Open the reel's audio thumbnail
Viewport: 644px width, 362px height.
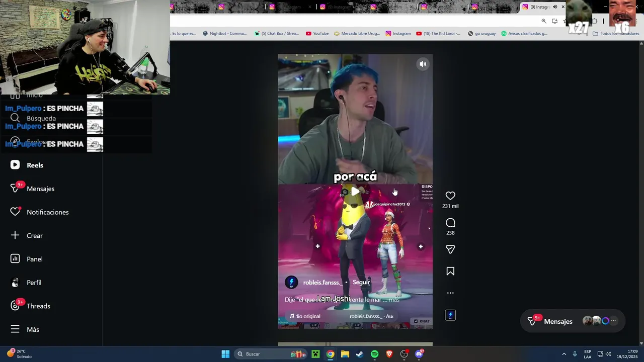(450, 315)
